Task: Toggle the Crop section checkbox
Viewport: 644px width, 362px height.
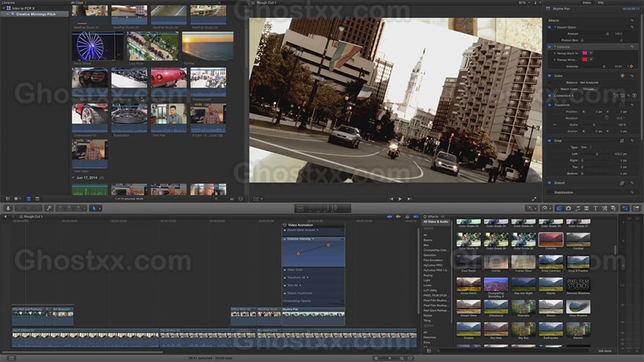Action: tap(550, 140)
